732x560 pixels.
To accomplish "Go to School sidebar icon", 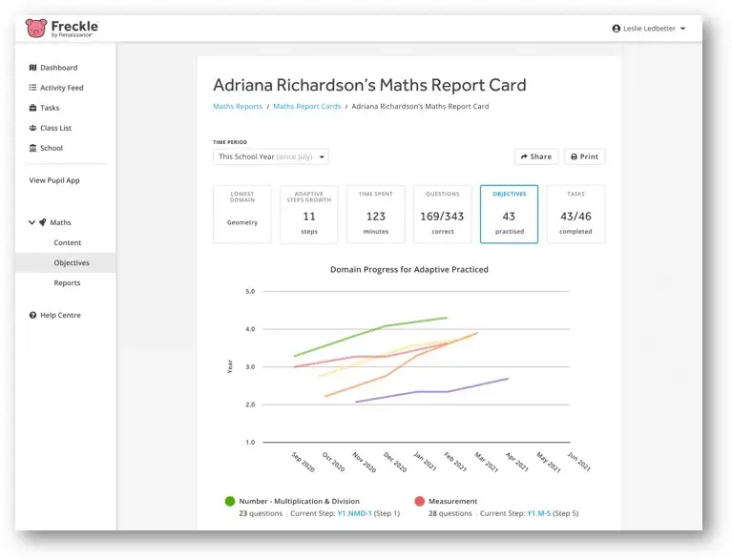I will 32,148.
